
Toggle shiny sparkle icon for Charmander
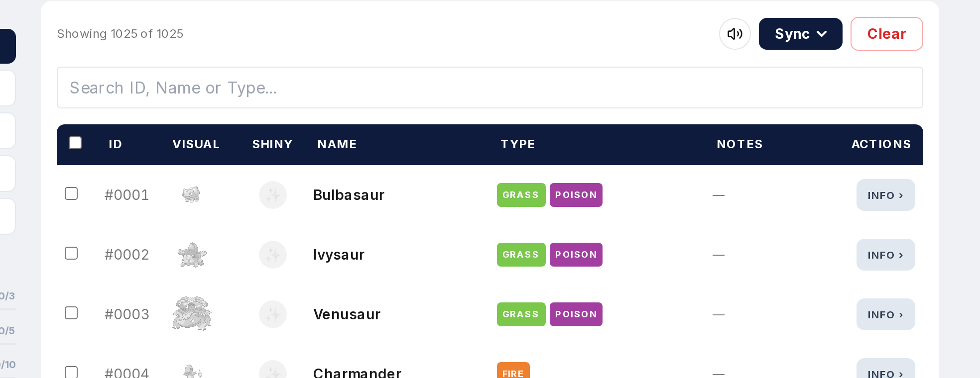pos(273,370)
